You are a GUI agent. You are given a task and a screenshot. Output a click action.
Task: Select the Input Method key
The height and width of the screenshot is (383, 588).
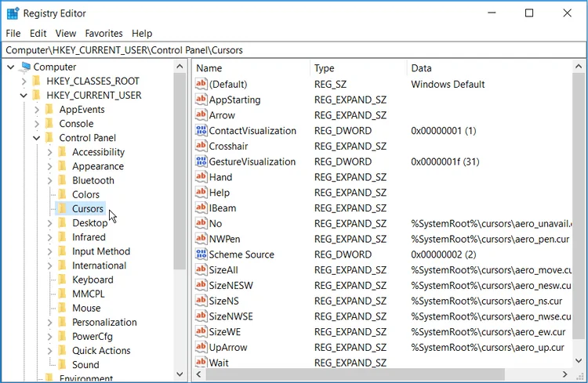click(x=101, y=251)
